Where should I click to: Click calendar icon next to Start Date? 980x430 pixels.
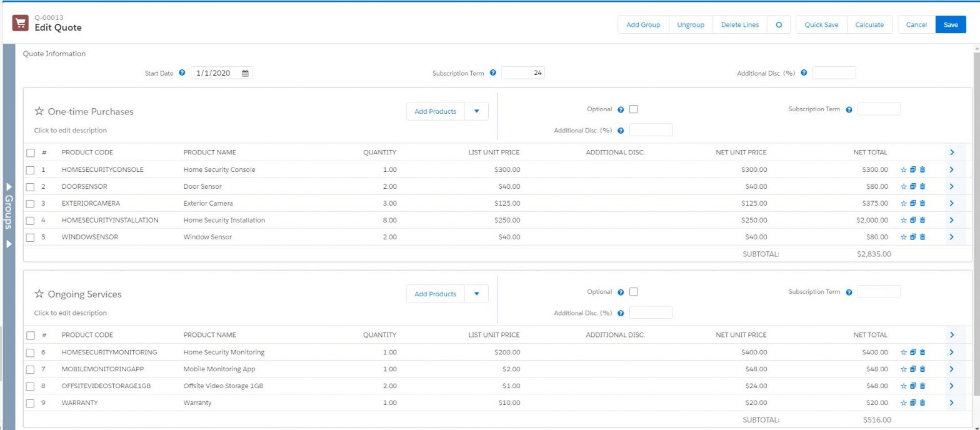coord(246,73)
